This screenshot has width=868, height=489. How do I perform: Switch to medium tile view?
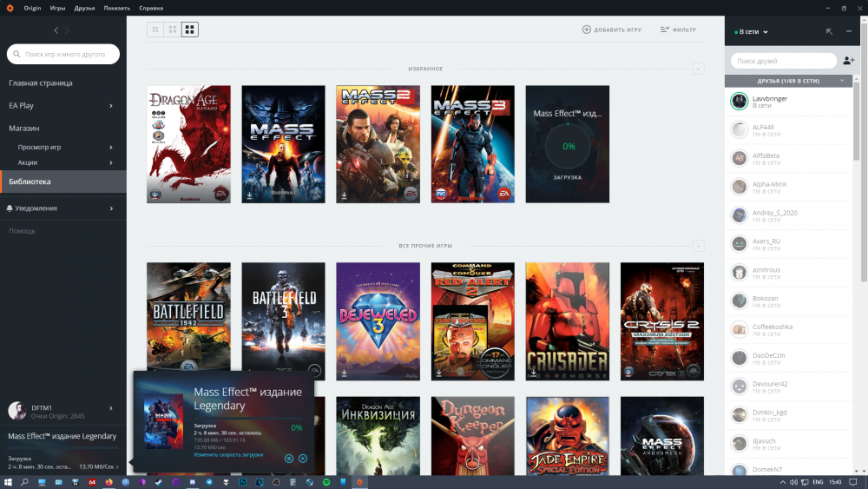click(173, 30)
